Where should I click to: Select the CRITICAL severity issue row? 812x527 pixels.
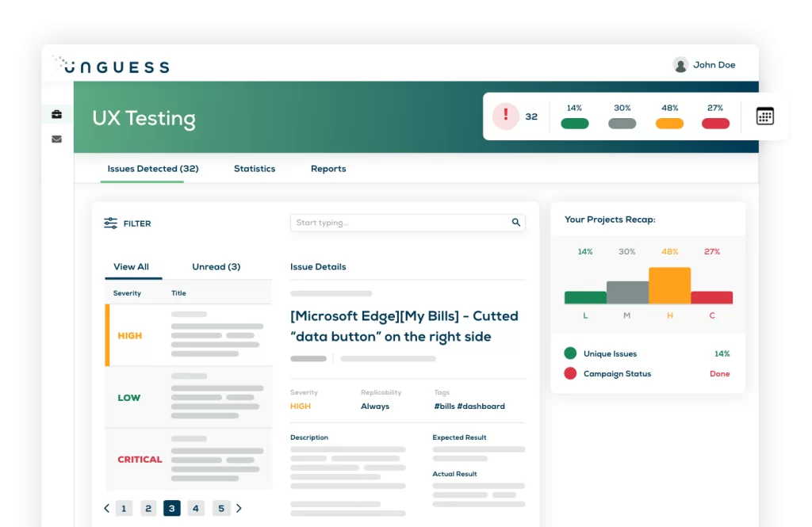click(189, 460)
